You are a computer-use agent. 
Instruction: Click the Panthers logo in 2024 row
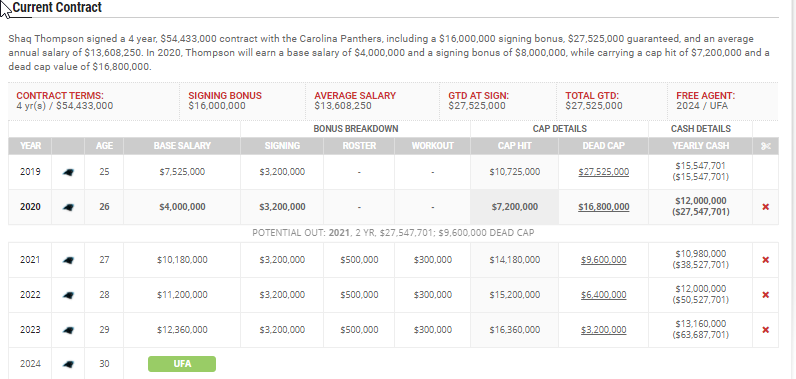[68, 364]
